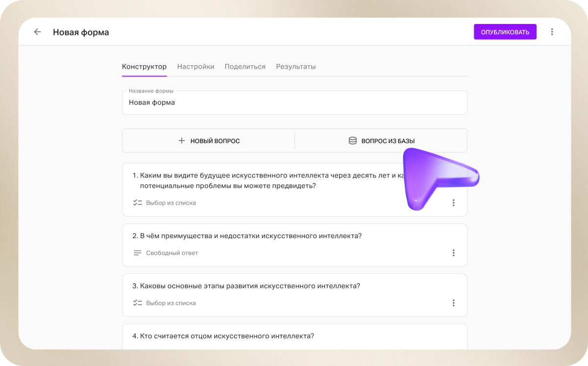Switch to the Конструктор tab
This screenshot has height=366, width=588.
click(x=144, y=67)
